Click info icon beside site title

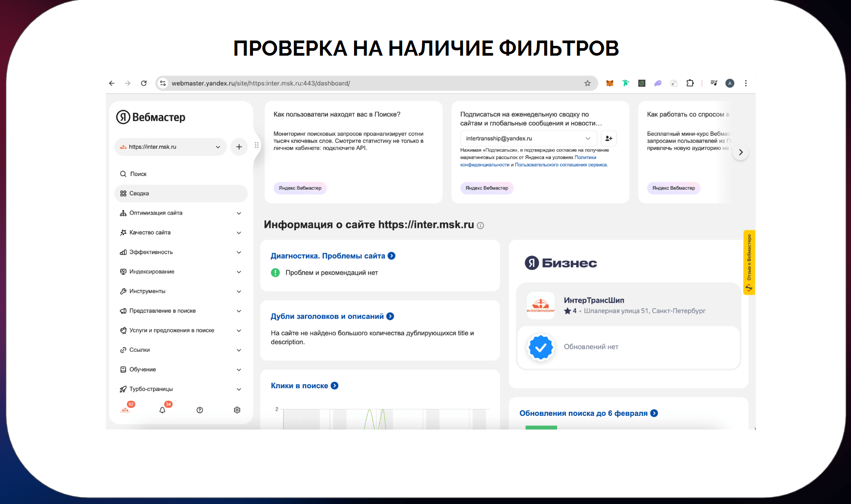(x=480, y=226)
